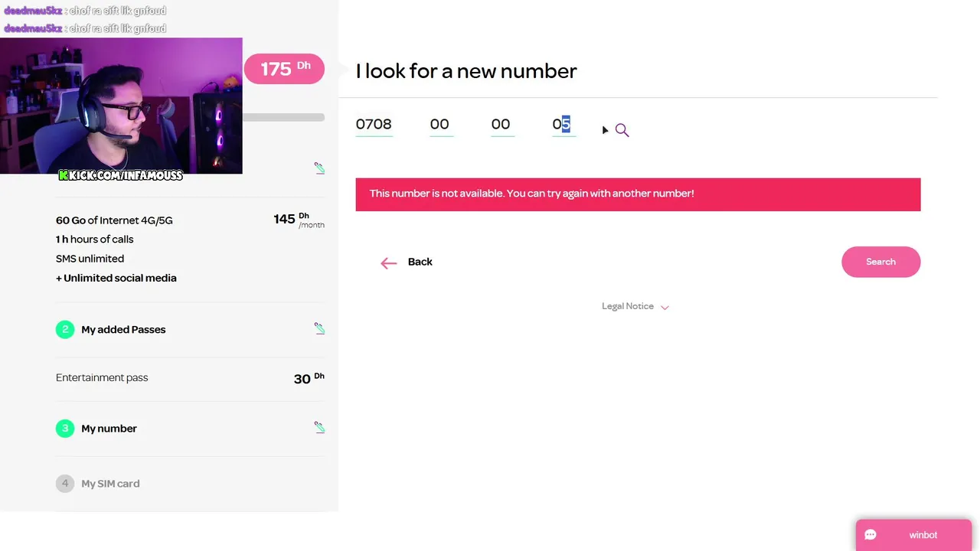Viewport: 980px width, 551px height.
Task: Open the My SIM card step
Action: (x=110, y=484)
